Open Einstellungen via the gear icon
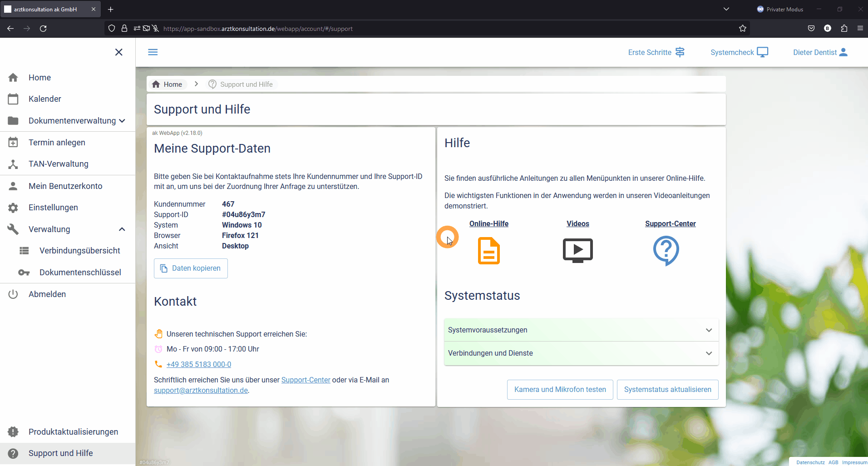868x466 pixels. pyautogui.click(x=13, y=208)
